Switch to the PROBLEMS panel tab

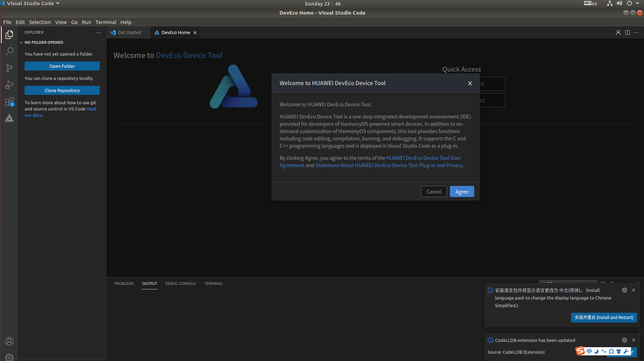tap(124, 284)
